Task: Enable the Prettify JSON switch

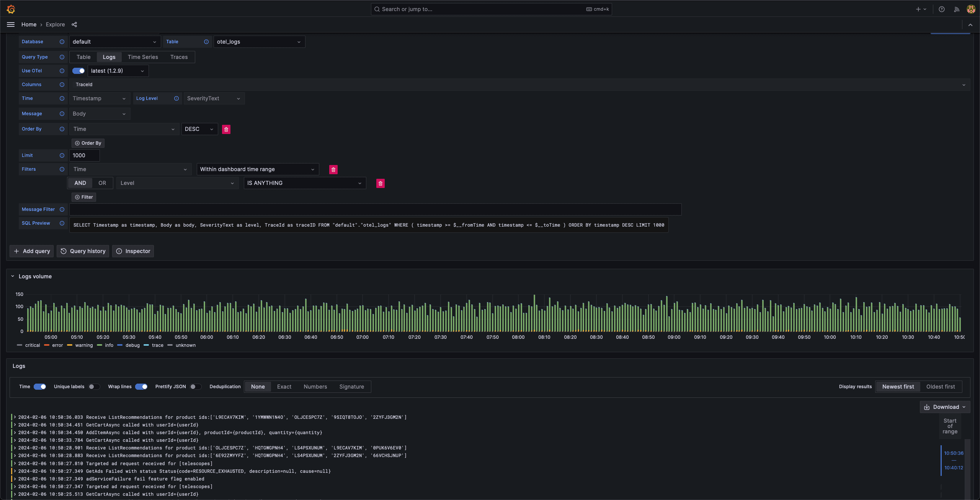Action: [196, 387]
